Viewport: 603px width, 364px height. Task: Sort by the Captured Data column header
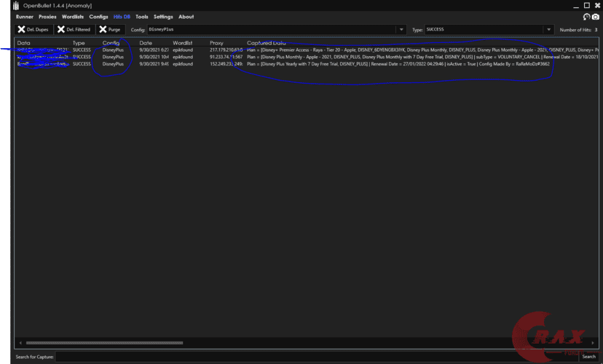point(266,43)
